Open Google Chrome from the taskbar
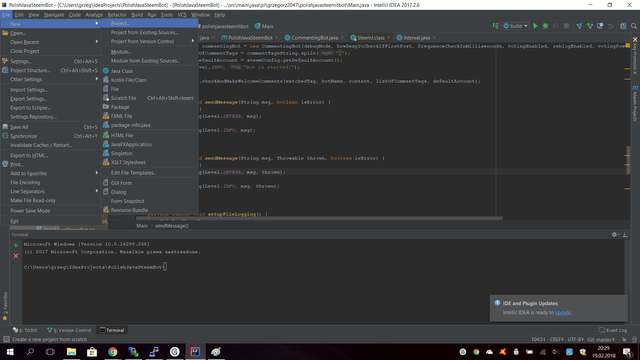Screen dimensions: 640x360 tap(113, 352)
